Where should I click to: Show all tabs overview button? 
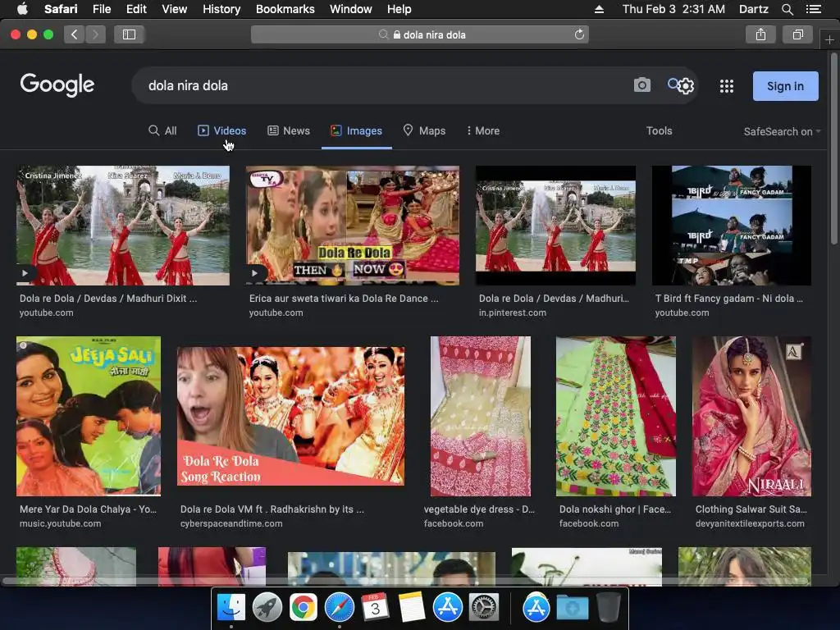tap(797, 34)
